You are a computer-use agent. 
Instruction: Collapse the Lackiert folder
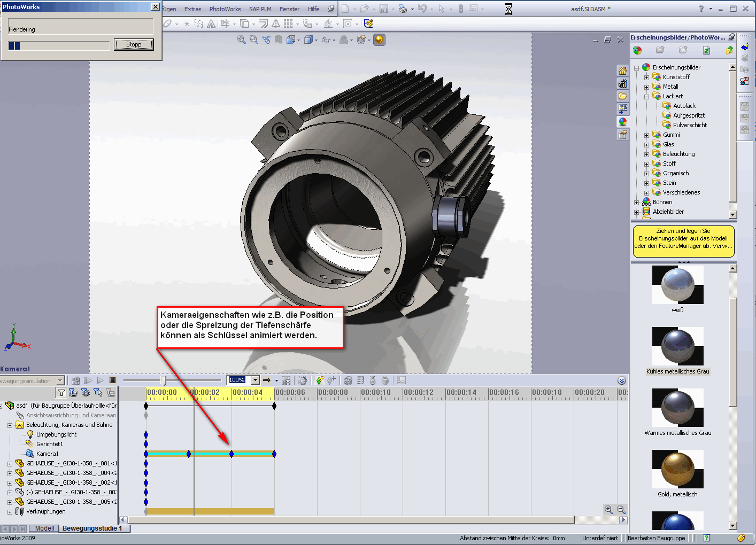click(646, 97)
